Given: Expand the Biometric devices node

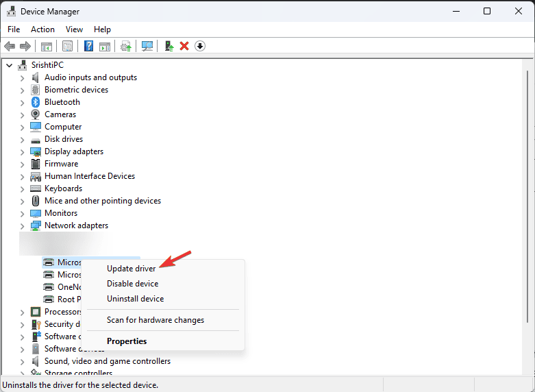Looking at the screenshot, I should (22, 90).
